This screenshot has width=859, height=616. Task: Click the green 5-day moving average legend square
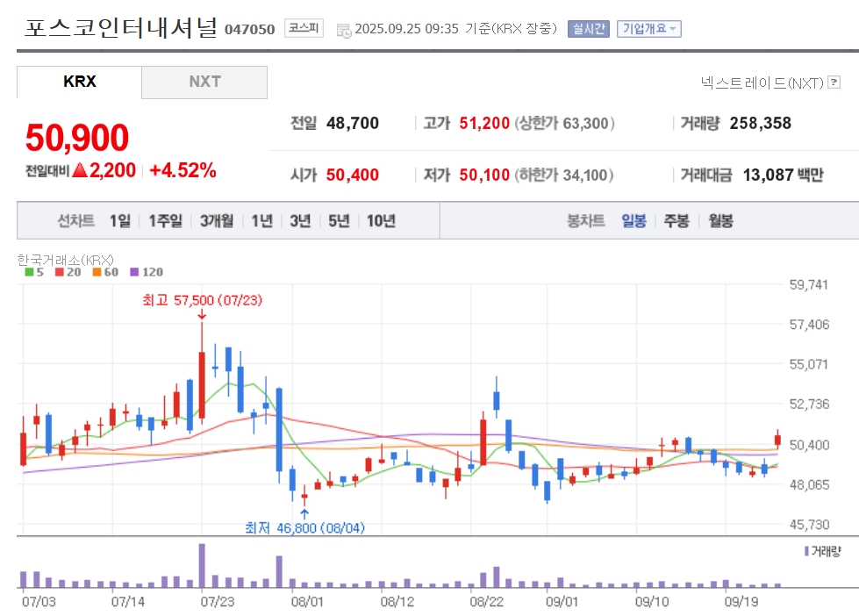29,272
